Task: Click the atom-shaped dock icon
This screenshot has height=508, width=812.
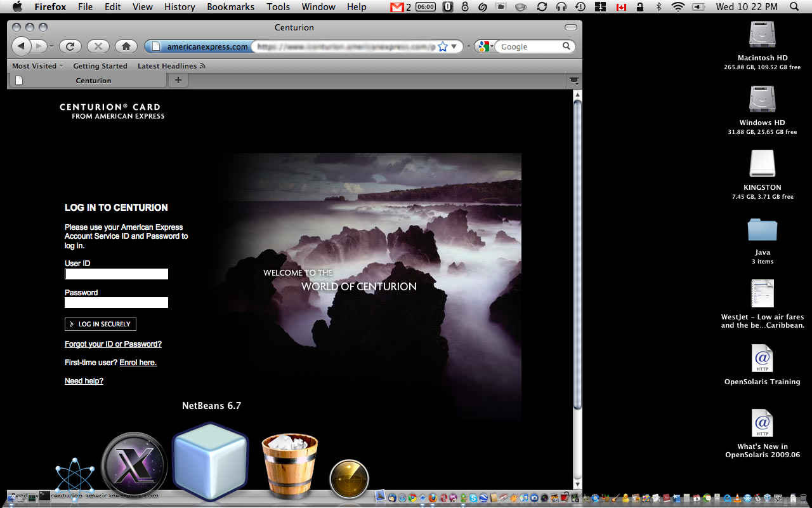Action: (x=75, y=478)
